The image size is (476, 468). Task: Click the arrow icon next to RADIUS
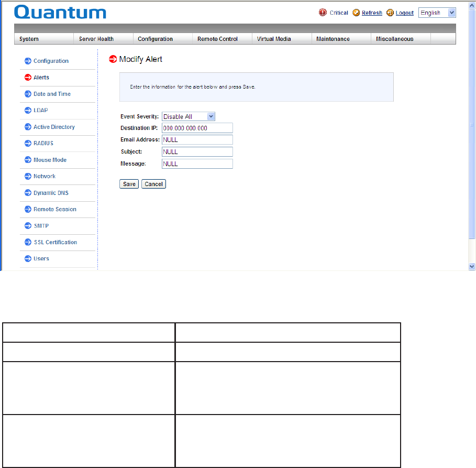(x=28, y=143)
